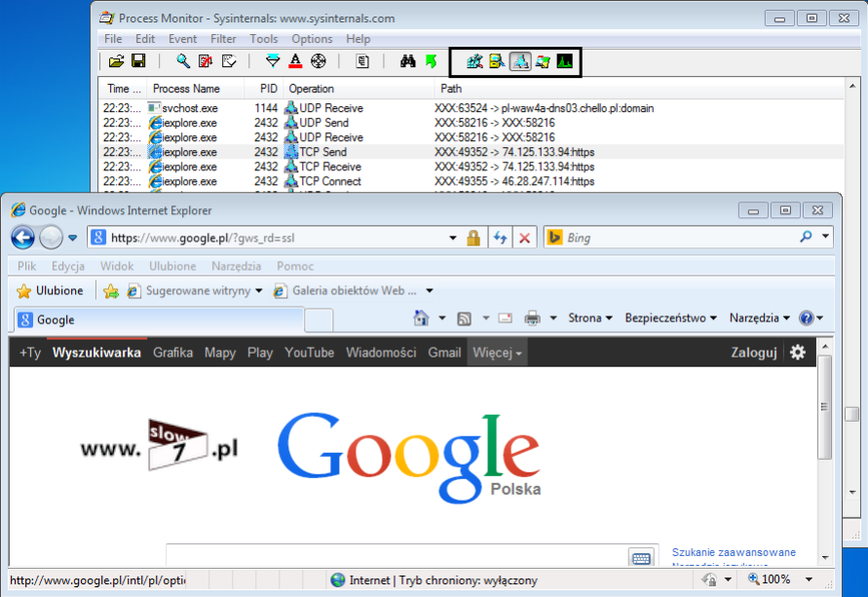Viewport: 868px width, 597px height.
Task: Expand the Sugerowane witryny dropdown
Action: [258, 291]
